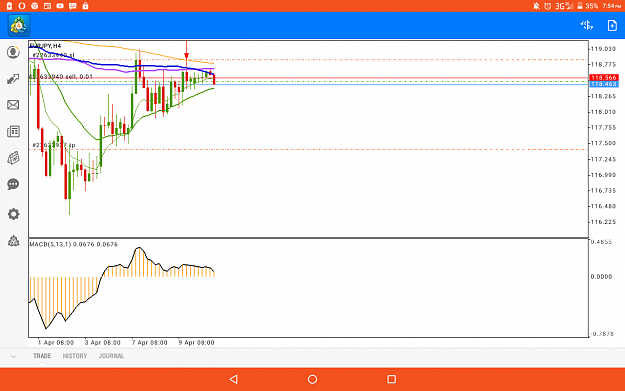
Task: Tap the 116.225 price scale value
Action: tap(603, 222)
